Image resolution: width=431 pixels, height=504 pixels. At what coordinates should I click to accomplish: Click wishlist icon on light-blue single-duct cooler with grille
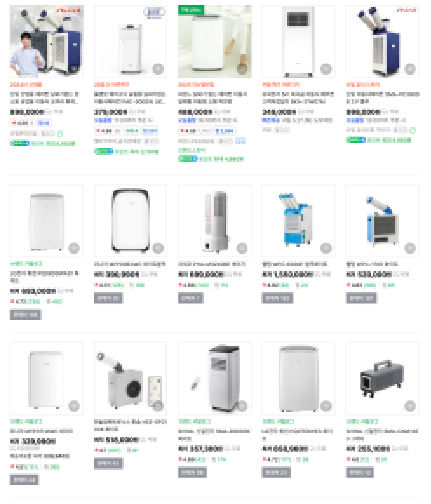coord(410,248)
